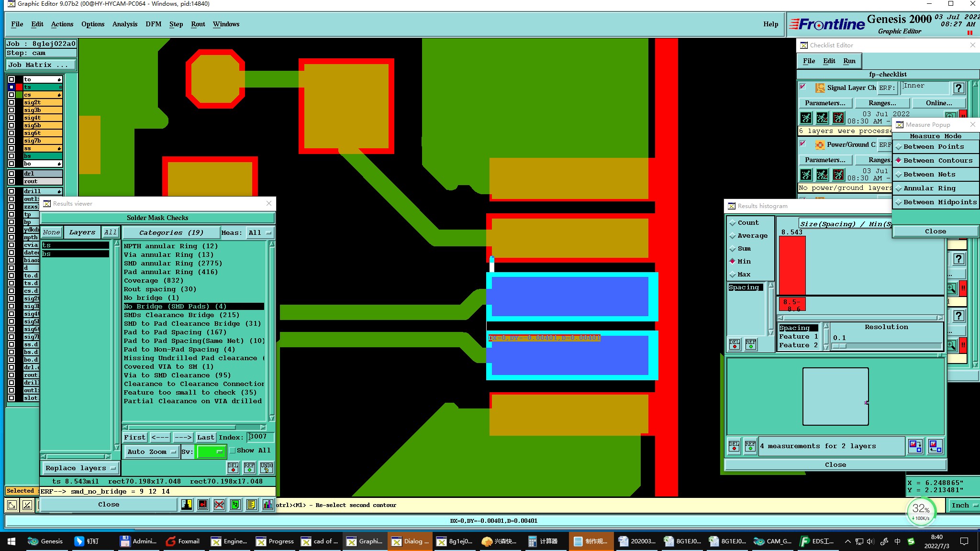Open the Auto Zoom dropdown
Viewport: 980px width, 551px height.
pos(151,452)
